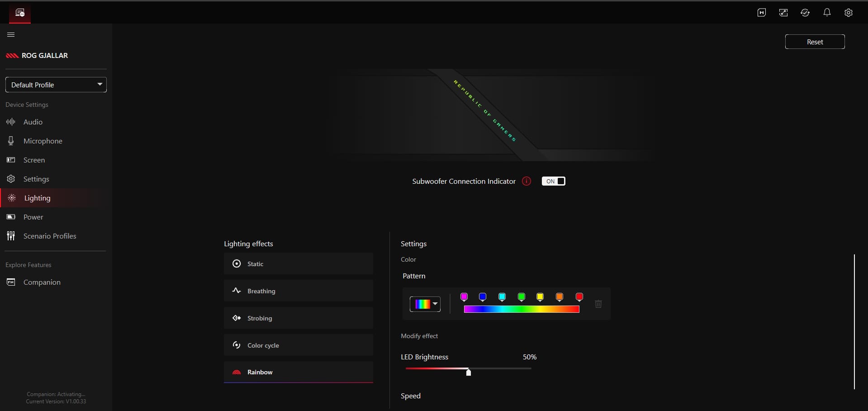Click the Microphone icon in sidebar
Screen dimensions: 868x411
(11, 141)
